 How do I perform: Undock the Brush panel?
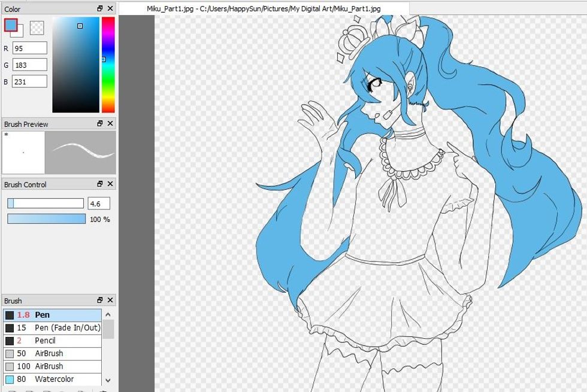click(x=99, y=300)
